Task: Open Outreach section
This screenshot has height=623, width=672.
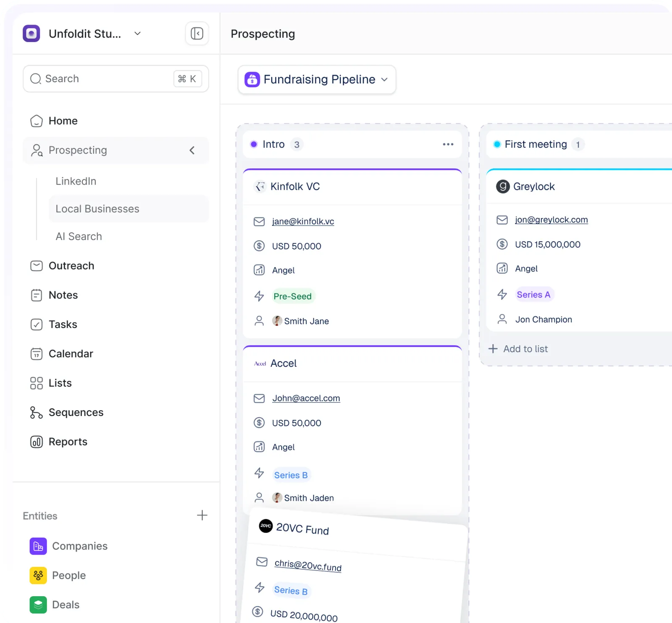Action: (71, 266)
